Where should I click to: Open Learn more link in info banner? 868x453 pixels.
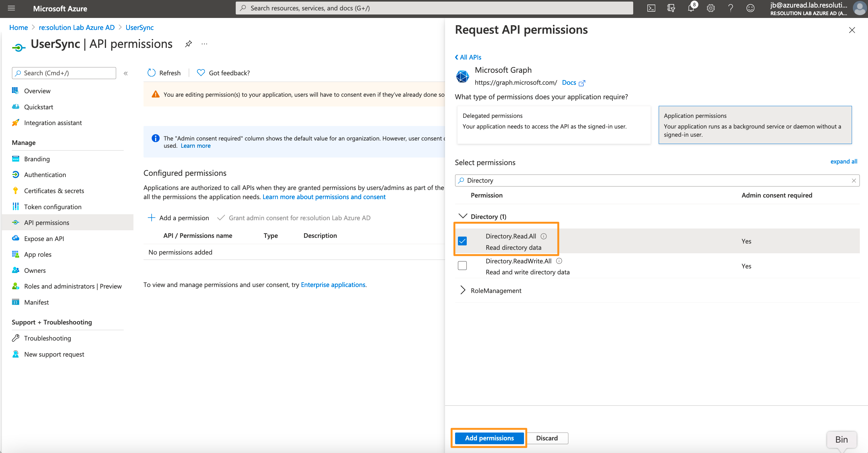195,146
